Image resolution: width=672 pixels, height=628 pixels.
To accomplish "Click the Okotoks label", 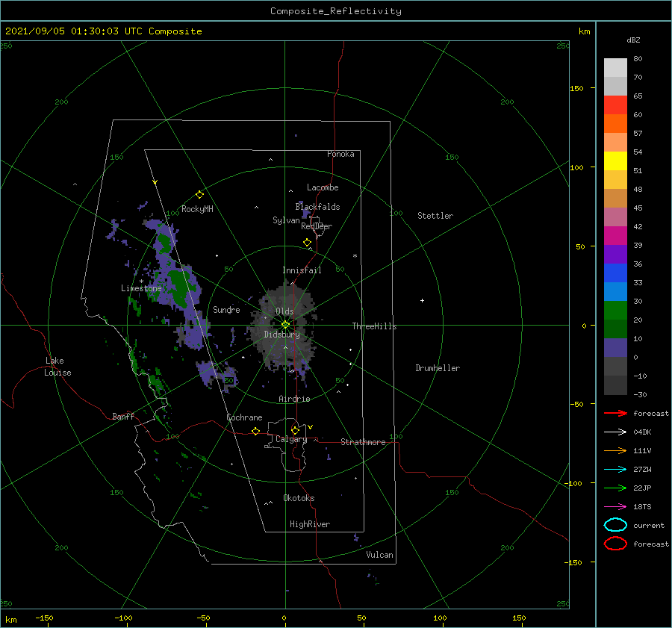I will point(299,498).
